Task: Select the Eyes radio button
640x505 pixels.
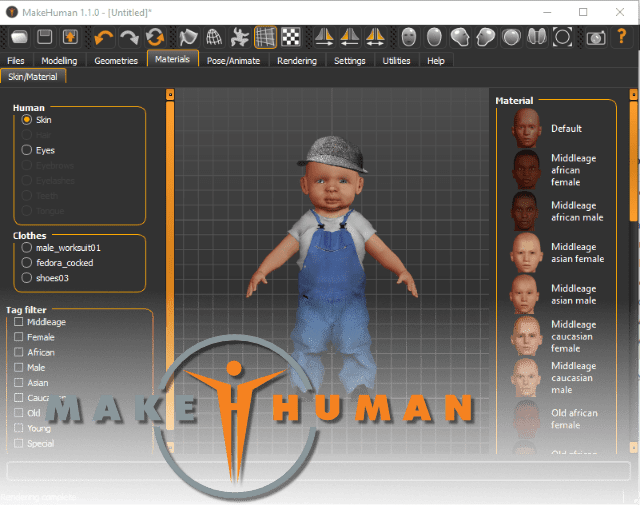Action: click(27, 150)
